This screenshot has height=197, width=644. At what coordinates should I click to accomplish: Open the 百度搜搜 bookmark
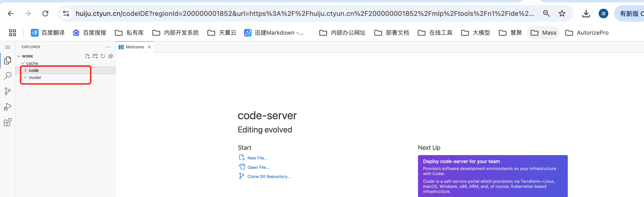[x=89, y=33]
